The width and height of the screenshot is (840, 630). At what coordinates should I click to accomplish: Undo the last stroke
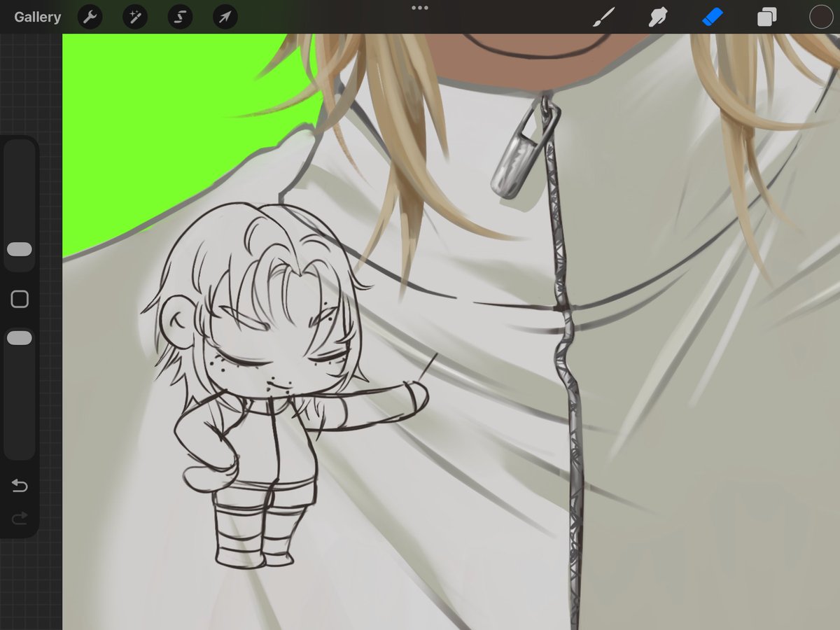20,485
